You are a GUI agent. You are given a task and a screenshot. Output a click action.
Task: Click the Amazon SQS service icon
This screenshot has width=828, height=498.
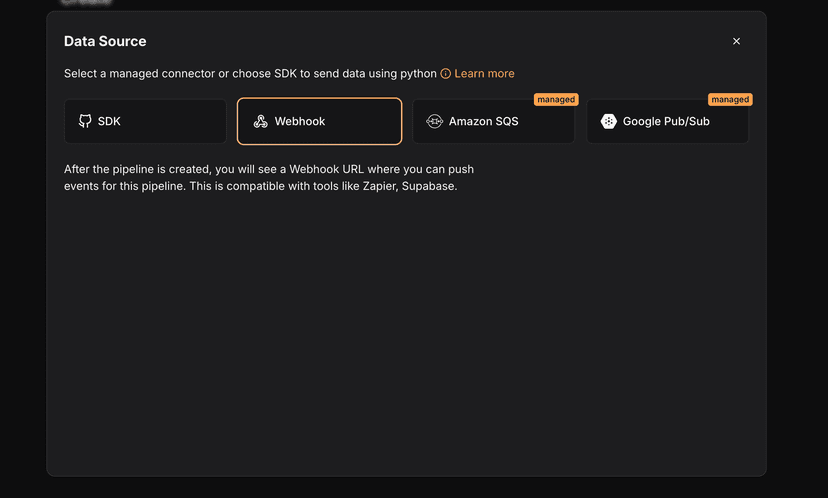[x=434, y=121]
